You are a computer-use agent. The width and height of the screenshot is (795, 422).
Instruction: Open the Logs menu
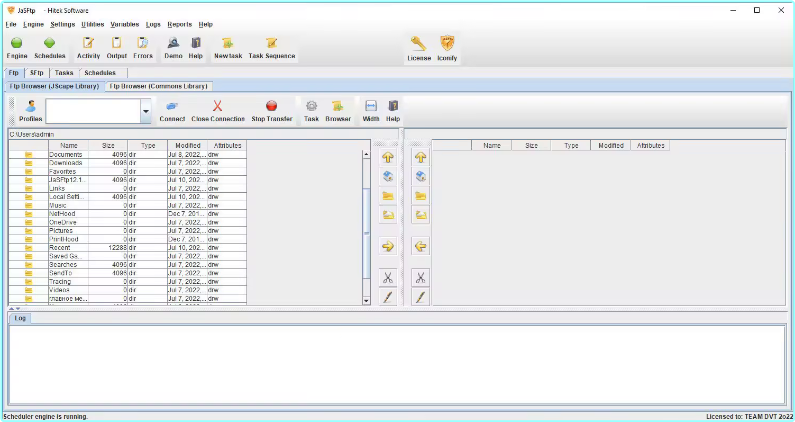click(153, 24)
